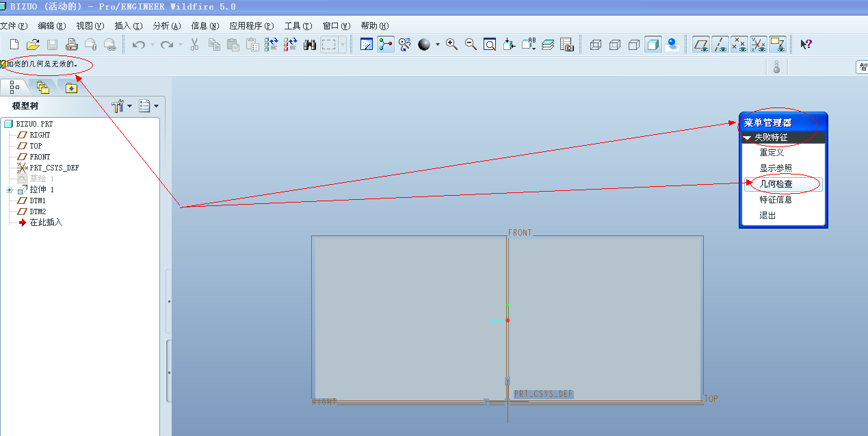
Task: Open appearance gallery with the sphere icon
Action: pos(424,44)
